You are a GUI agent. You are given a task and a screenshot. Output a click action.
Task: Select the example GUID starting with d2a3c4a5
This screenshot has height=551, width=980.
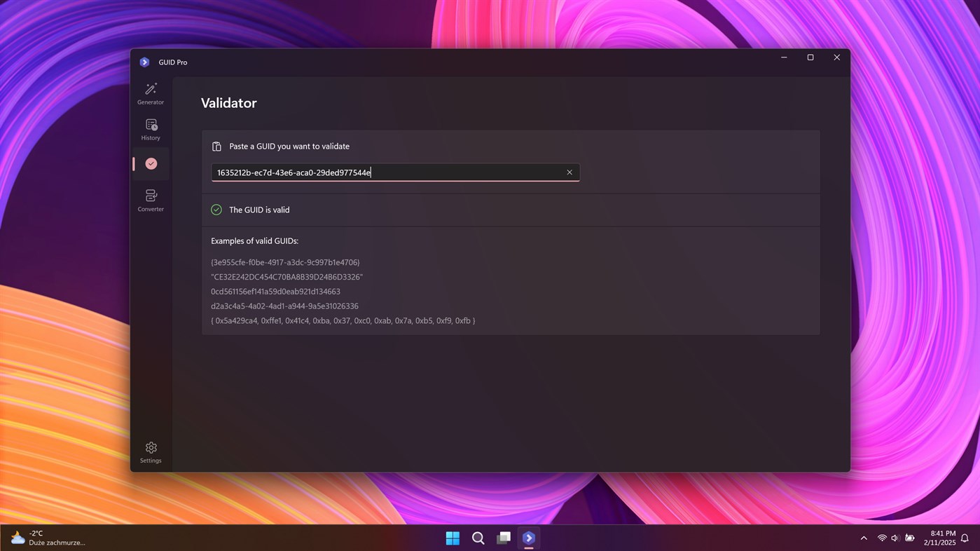pos(284,306)
